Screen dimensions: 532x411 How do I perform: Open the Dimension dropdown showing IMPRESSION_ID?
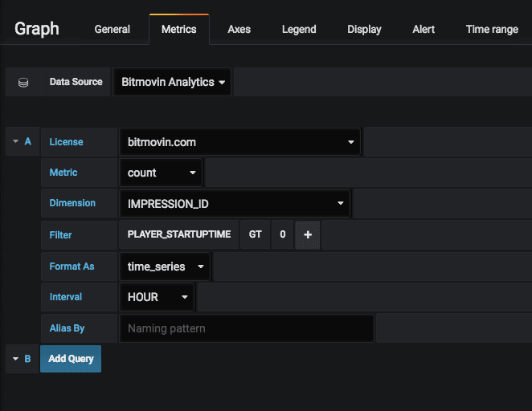[x=235, y=204]
